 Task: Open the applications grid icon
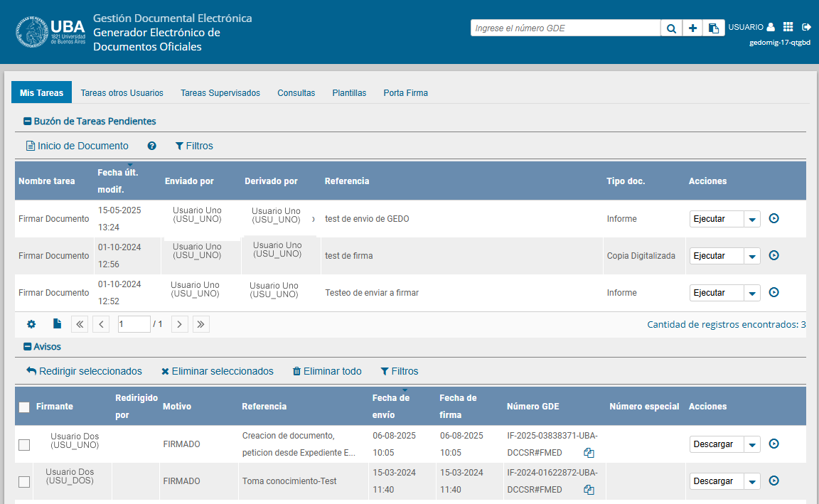click(x=788, y=27)
